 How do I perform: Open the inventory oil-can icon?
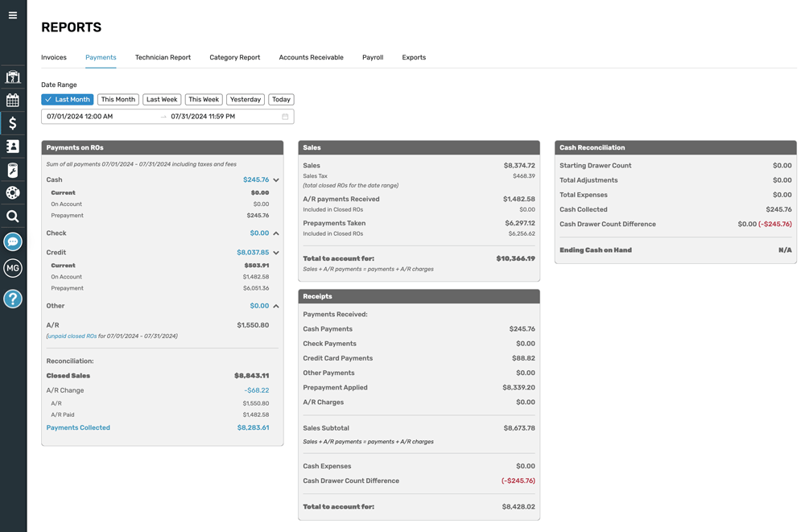[x=13, y=170]
